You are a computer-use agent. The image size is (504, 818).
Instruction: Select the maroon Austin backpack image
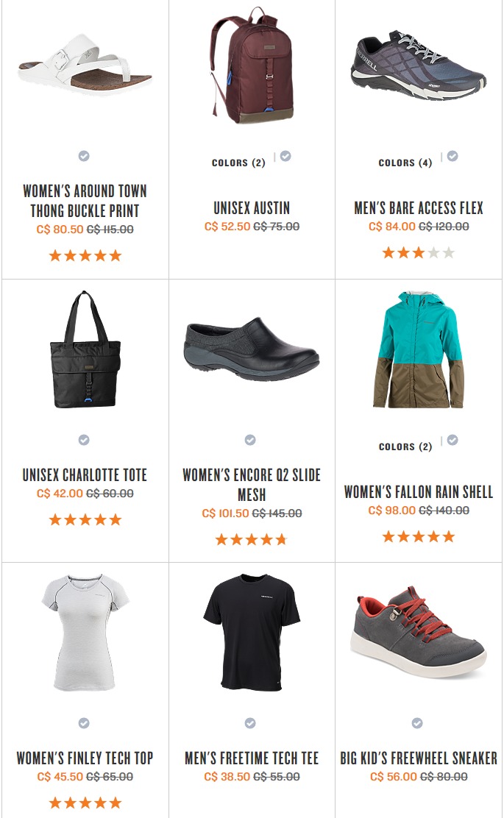[252, 65]
